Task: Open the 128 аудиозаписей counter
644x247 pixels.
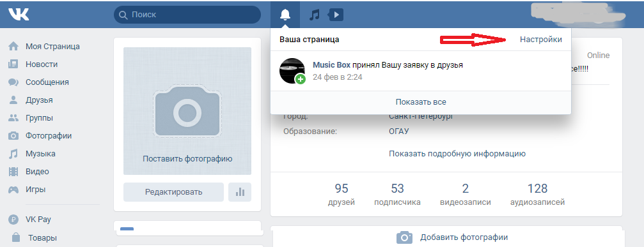Action: pos(537,194)
